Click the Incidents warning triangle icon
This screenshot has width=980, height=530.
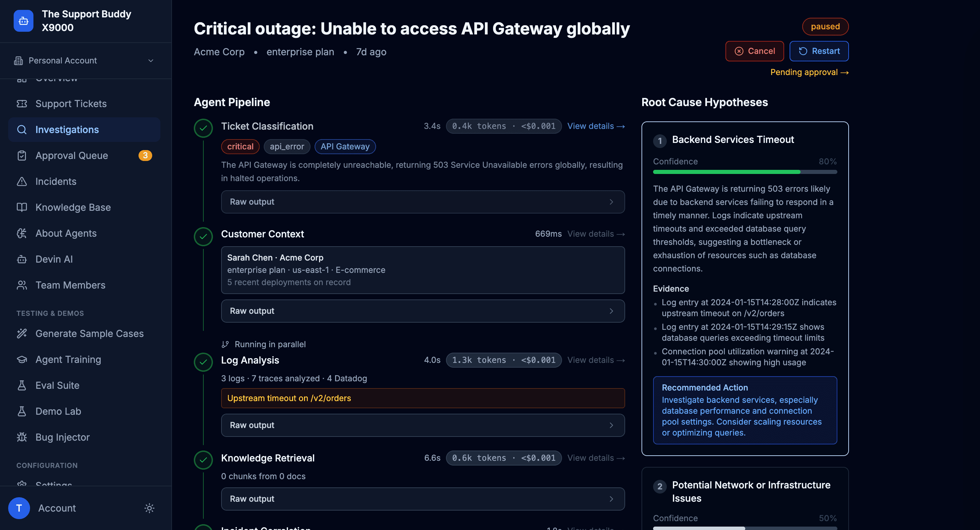coord(22,181)
